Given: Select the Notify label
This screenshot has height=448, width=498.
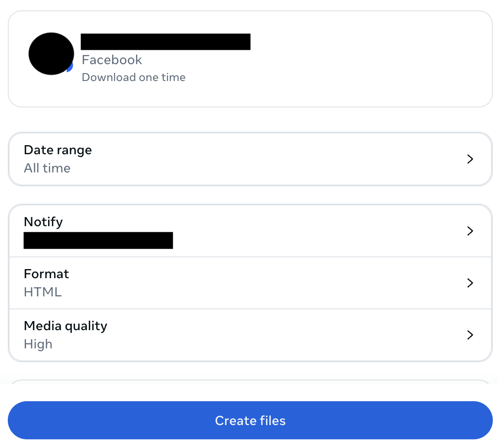Looking at the screenshot, I should tap(43, 222).
